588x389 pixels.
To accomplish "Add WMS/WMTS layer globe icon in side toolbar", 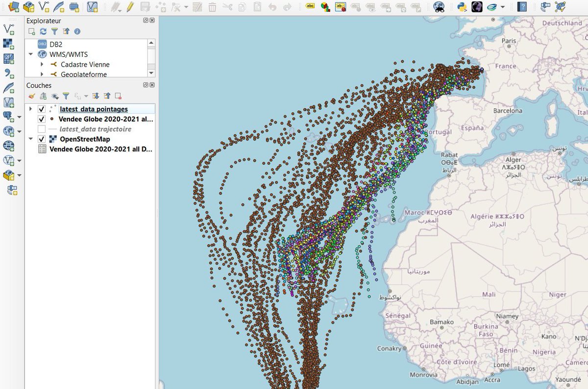I will click(8, 131).
